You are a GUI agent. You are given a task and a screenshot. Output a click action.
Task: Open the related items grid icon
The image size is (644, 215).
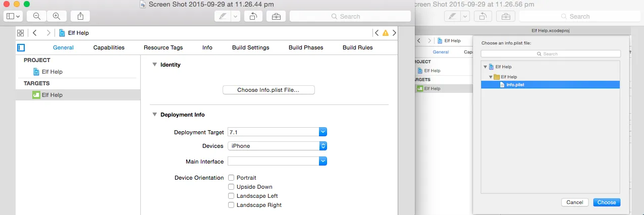pos(21,33)
